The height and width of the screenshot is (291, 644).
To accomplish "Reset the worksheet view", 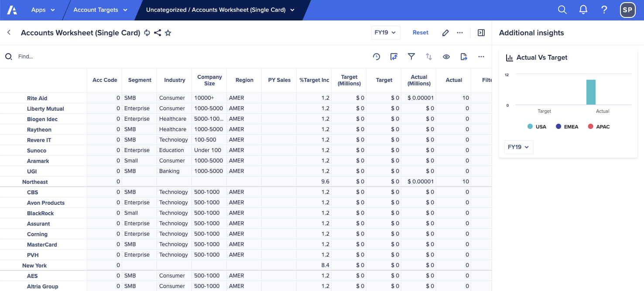I will pos(420,32).
